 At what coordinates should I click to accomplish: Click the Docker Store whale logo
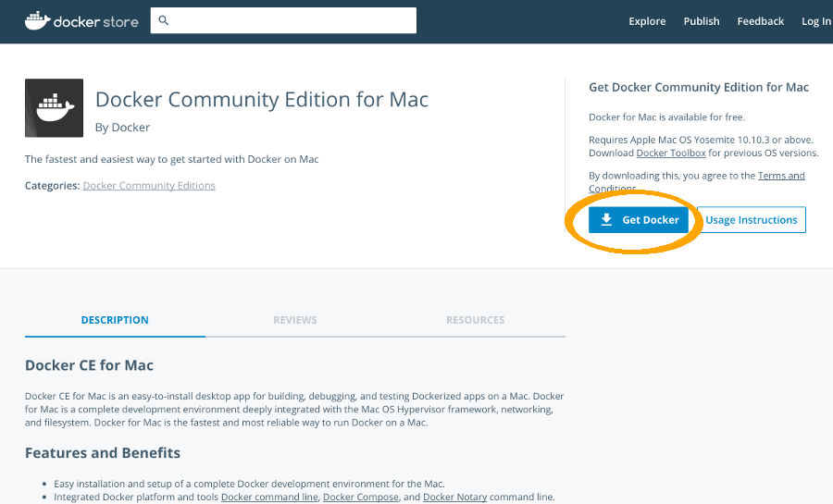38,20
